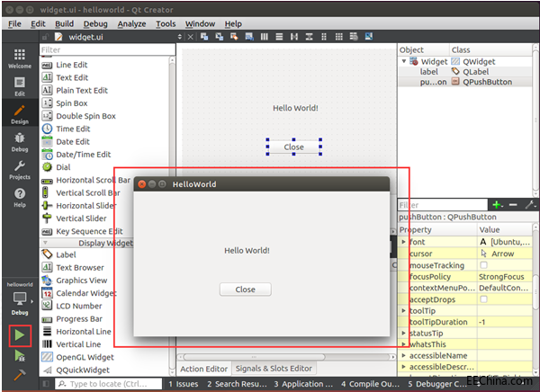Select the Edit Widgets toolbar icon
540x392 pixels.
[x=204, y=37]
